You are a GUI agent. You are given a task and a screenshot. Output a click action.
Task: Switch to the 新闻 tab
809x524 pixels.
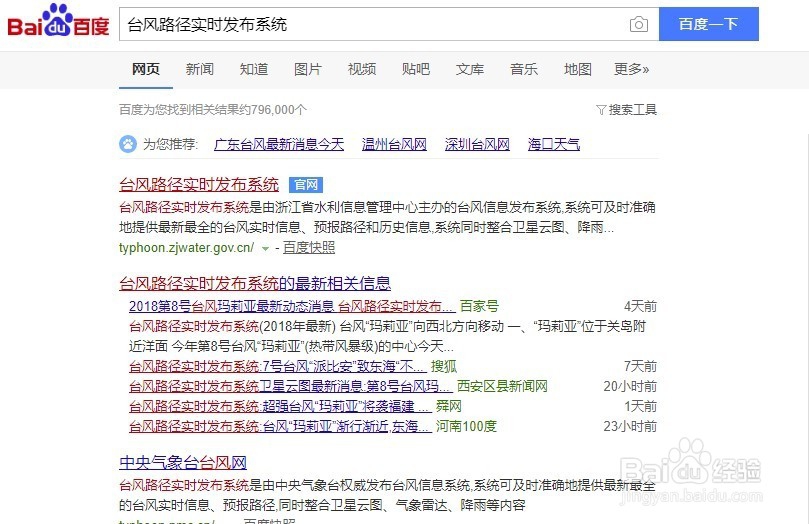[x=200, y=69]
